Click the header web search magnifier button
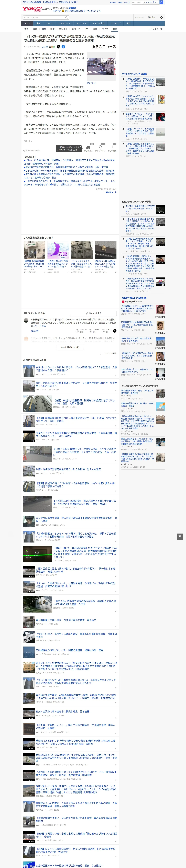The height and width of the screenshot is (868, 186). (x=161, y=2)
